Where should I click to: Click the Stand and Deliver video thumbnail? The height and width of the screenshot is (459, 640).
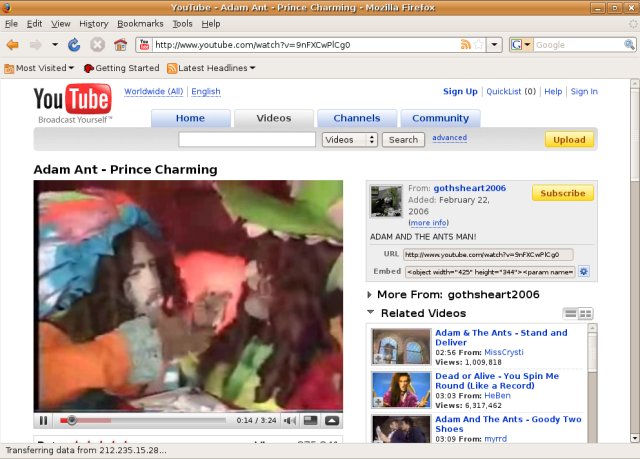pos(401,346)
